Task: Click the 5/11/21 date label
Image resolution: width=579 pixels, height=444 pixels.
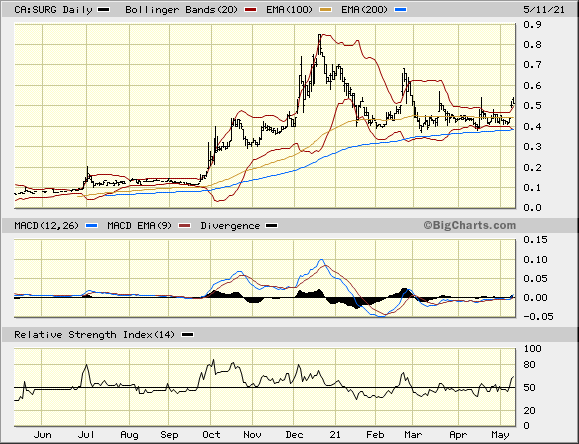Action: point(544,10)
